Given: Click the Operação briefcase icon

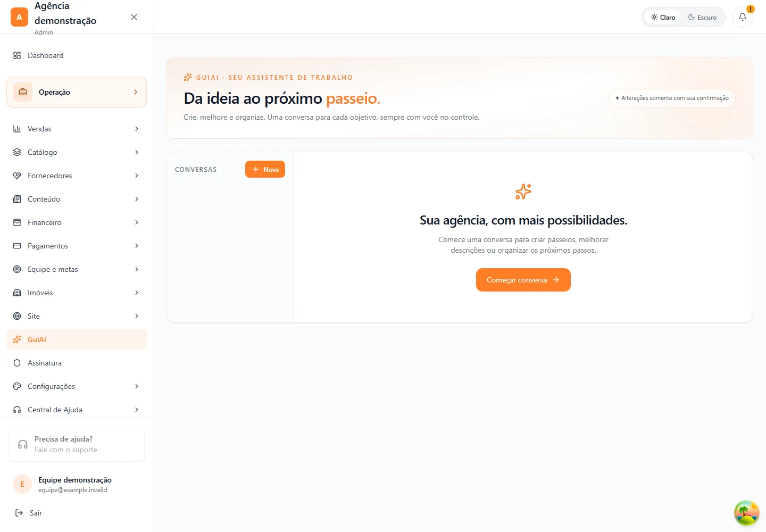Looking at the screenshot, I should pyautogui.click(x=23, y=92).
